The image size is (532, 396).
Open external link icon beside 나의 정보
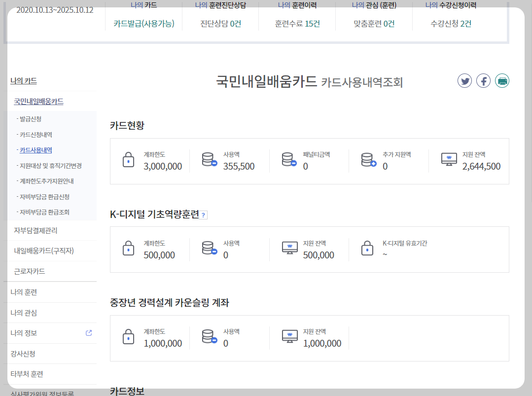(89, 333)
